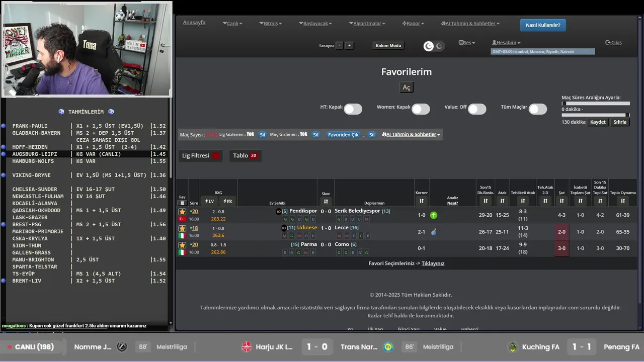The width and height of the screenshot is (644, 362).
Task: Click the Turkey flag in Pendikspor row
Action: point(182,219)
